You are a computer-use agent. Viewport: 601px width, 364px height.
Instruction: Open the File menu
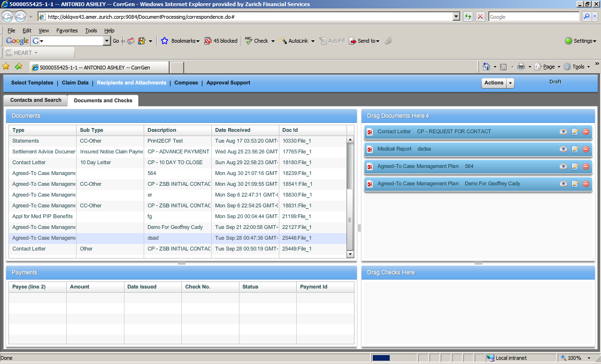(11, 30)
